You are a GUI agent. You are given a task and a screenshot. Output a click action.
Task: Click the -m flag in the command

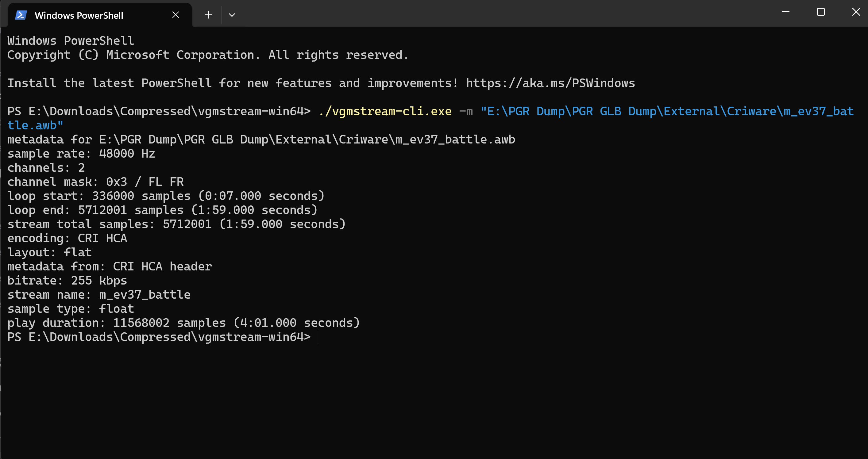466,112
